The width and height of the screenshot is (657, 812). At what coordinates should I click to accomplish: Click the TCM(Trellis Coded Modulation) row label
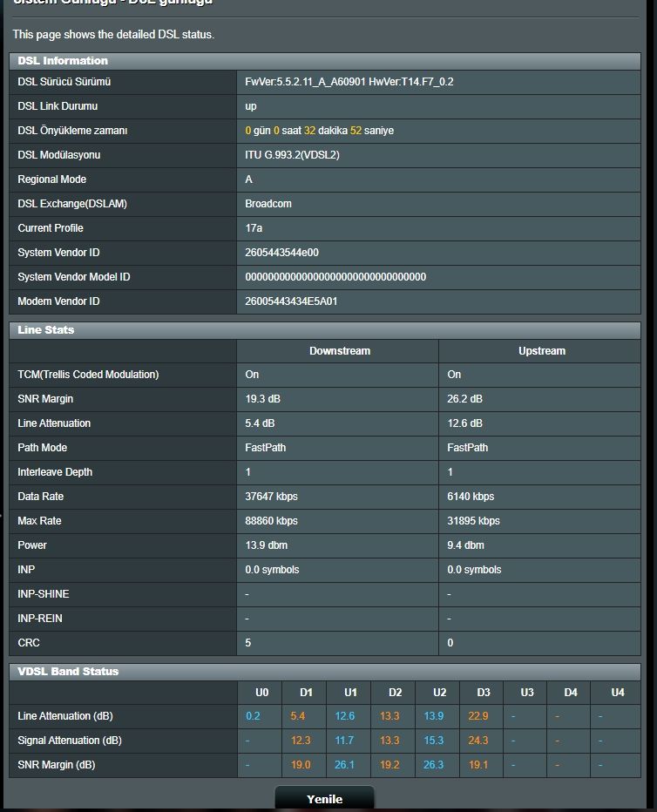[88, 375]
